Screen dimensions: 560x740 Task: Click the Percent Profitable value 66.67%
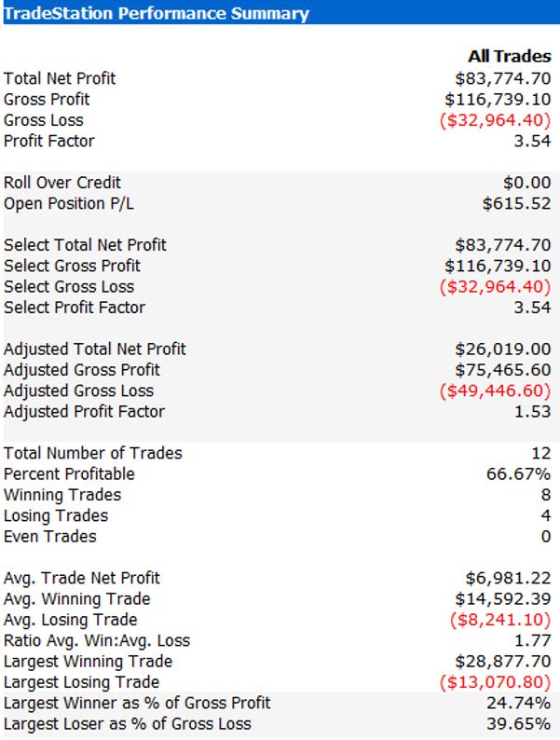pos(518,473)
